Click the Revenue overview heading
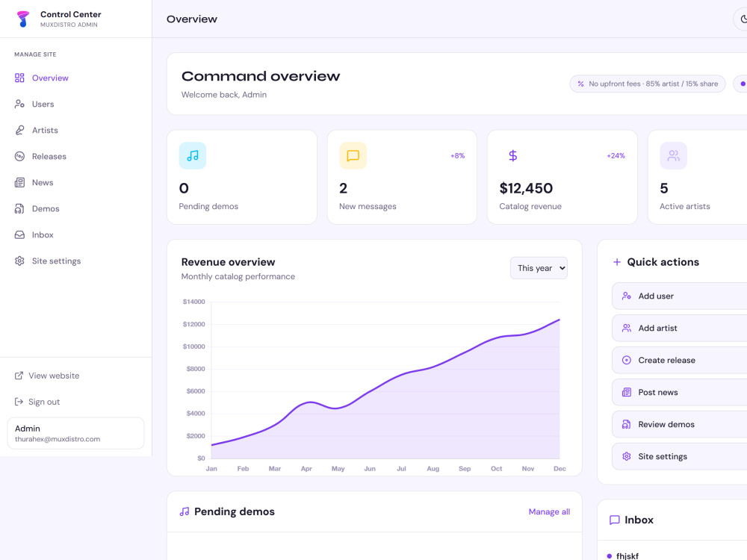Viewport: 747px width, 560px height. pyautogui.click(x=228, y=262)
